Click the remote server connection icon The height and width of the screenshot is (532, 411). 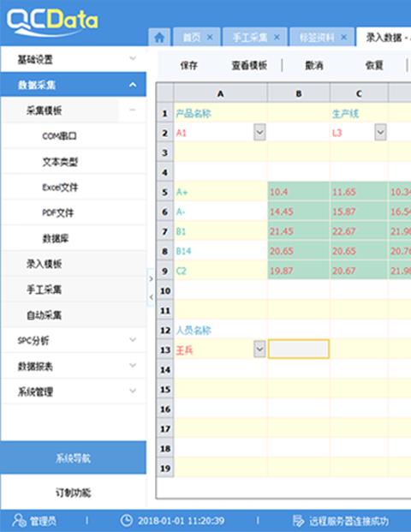(x=299, y=521)
